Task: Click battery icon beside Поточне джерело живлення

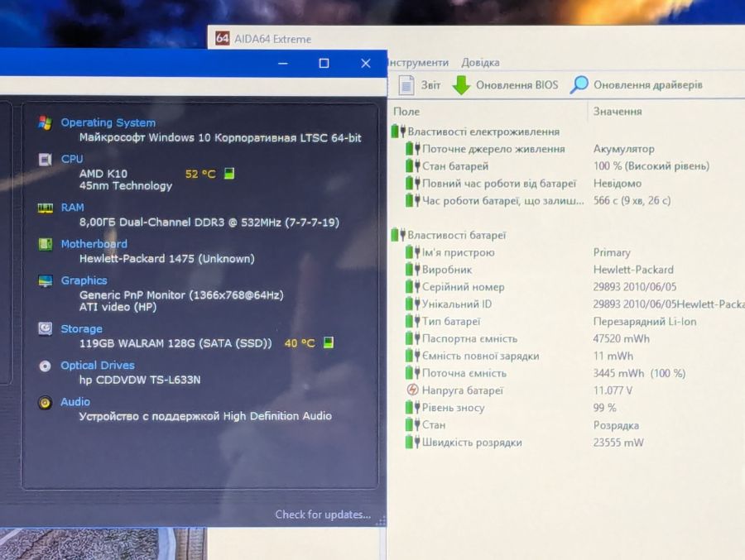Action: (412, 149)
